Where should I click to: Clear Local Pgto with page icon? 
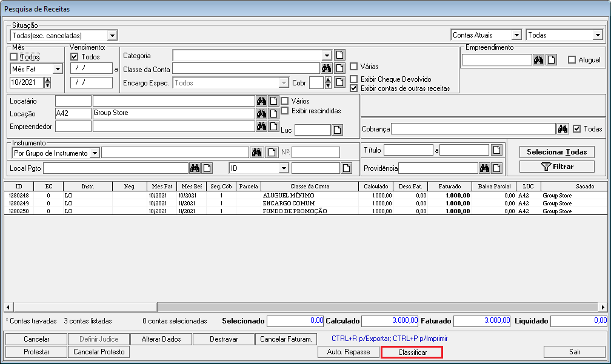point(207,168)
